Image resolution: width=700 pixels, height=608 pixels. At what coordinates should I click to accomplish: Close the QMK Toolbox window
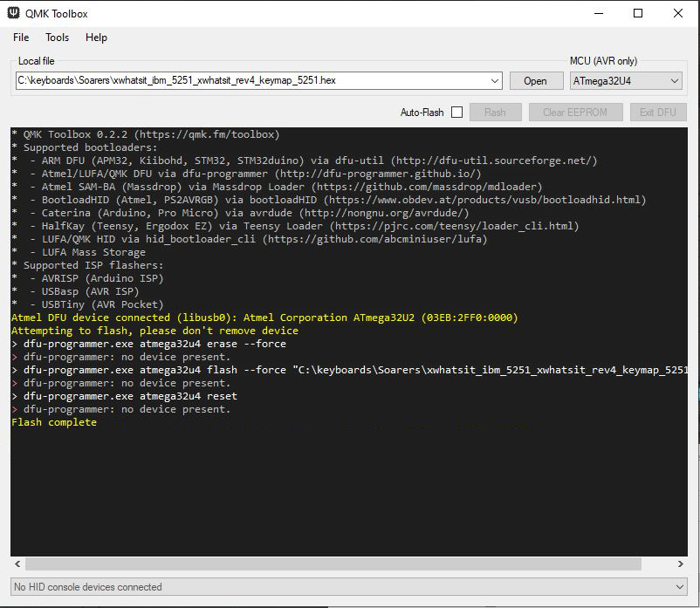tap(678, 14)
